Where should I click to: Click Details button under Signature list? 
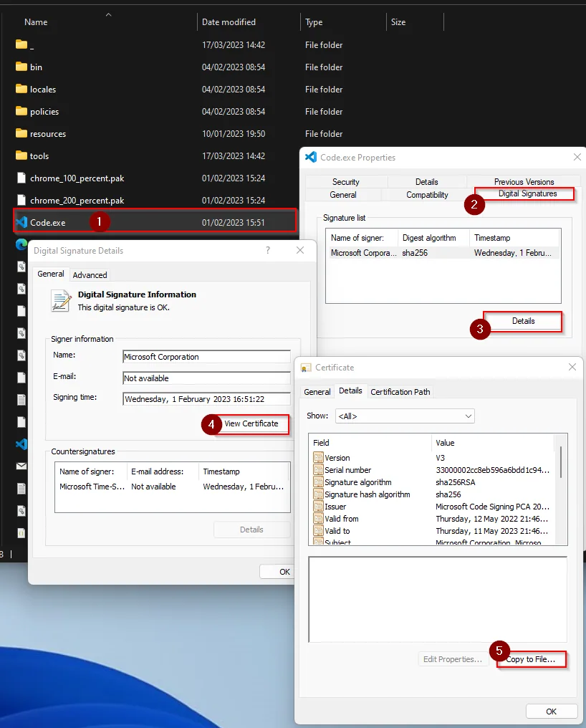tap(523, 321)
